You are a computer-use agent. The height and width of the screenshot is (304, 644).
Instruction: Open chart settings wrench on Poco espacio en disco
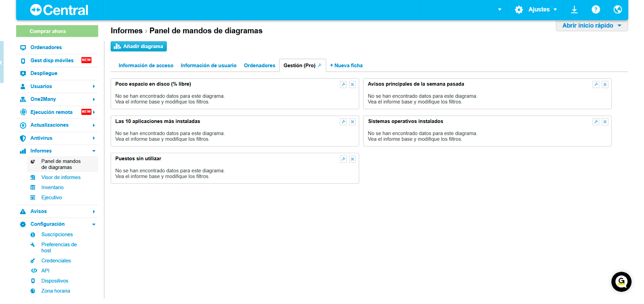click(343, 84)
